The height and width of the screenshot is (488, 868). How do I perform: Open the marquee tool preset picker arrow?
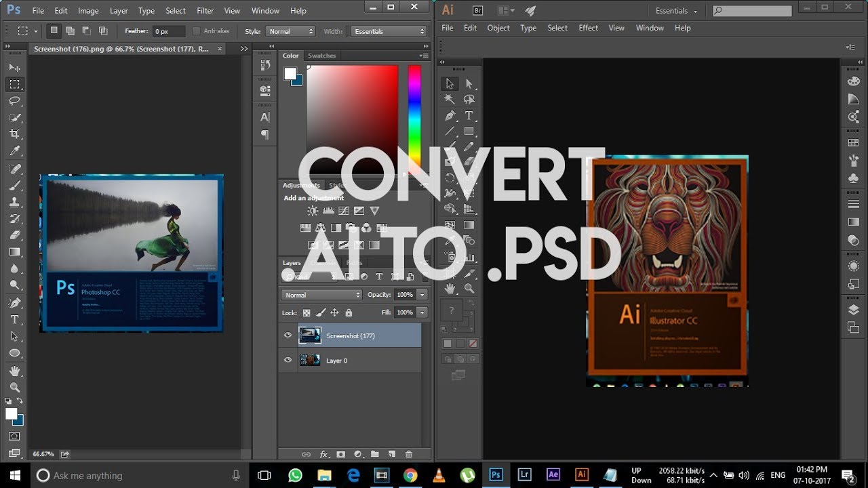pyautogui.click(x=35, y=31)
